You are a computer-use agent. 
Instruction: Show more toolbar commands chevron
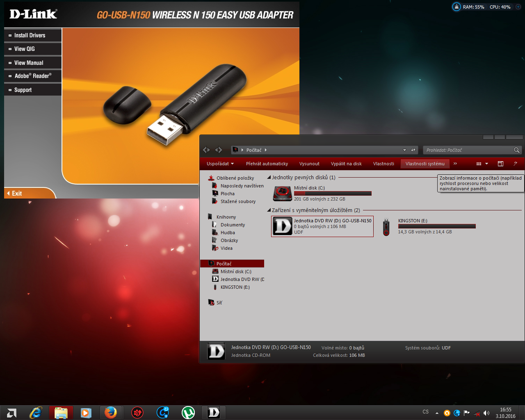(x=455, y=164)
